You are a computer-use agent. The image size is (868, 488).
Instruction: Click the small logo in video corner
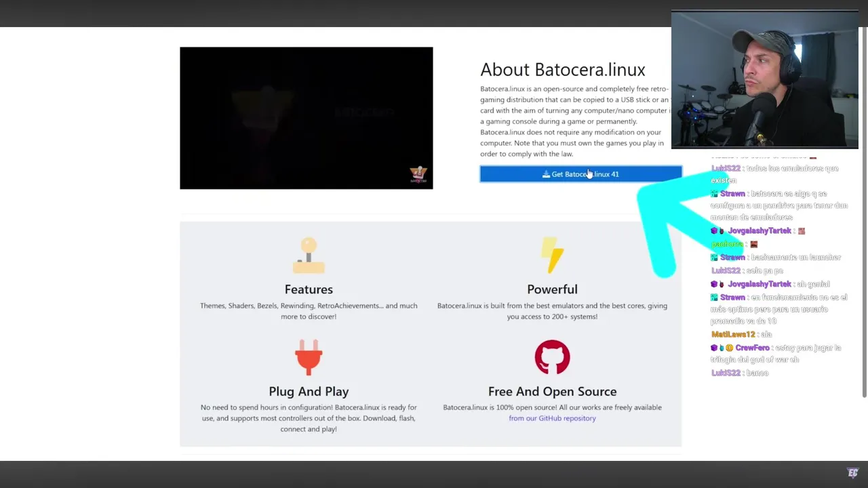pos(418,175)
